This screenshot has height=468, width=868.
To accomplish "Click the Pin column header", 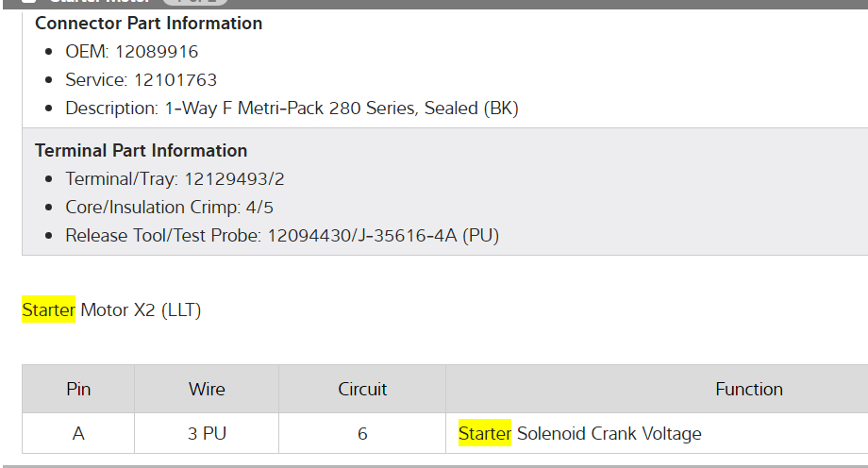I will (x=78, y=389).
